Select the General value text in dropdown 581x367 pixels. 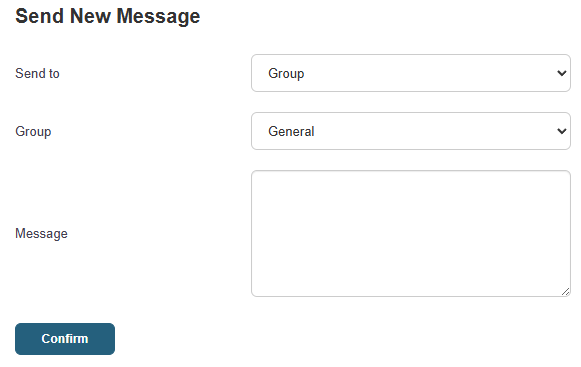(x=291, y=131)
